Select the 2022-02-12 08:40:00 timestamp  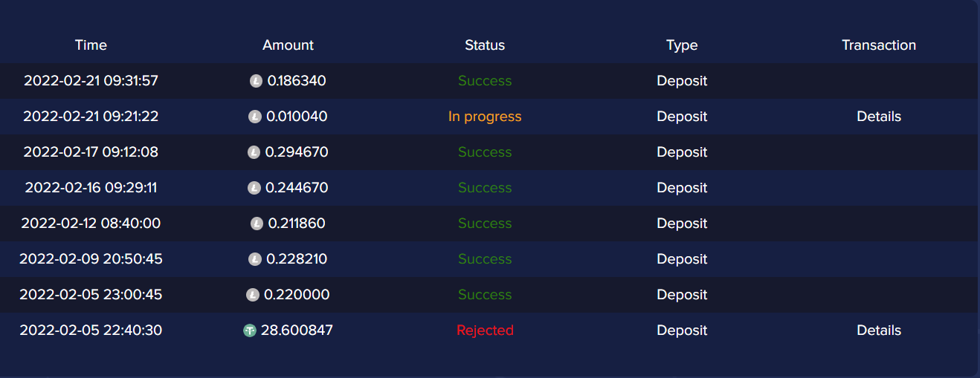(x=91, y=224)
